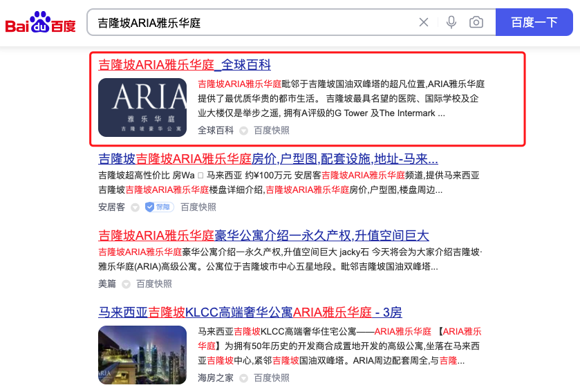This screenshot has width=580, height=392.
Task: Open 百度快照 for the 美篇 result
Action: 154,283
